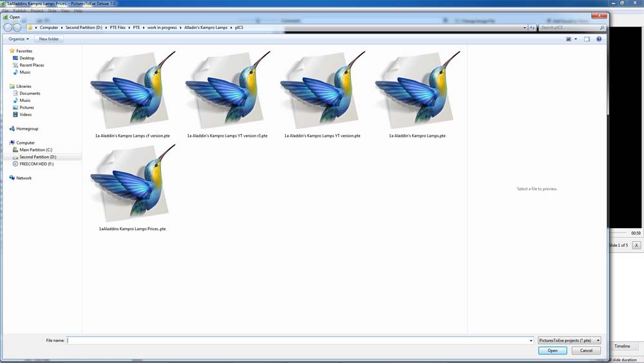644x363 pixels.
Task: Open the File menu in PicturesToExe
Action: [5, 11]
